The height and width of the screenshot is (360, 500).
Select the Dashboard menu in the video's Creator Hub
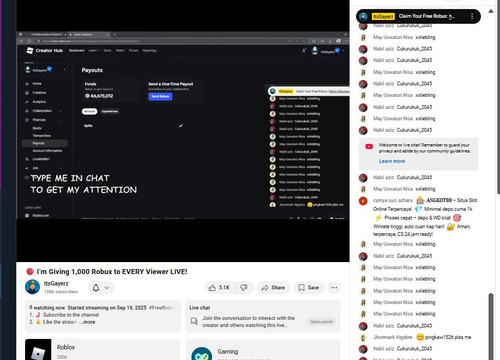coord(77,51)
